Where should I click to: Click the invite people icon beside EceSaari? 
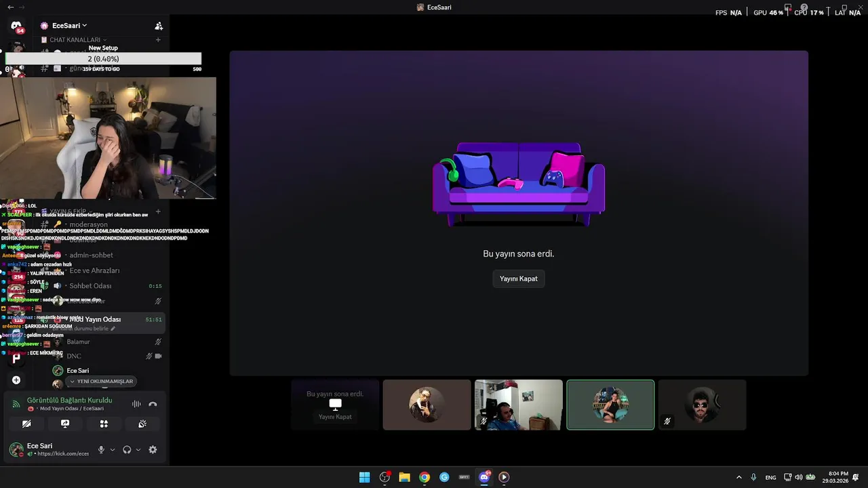pos(159,26)
